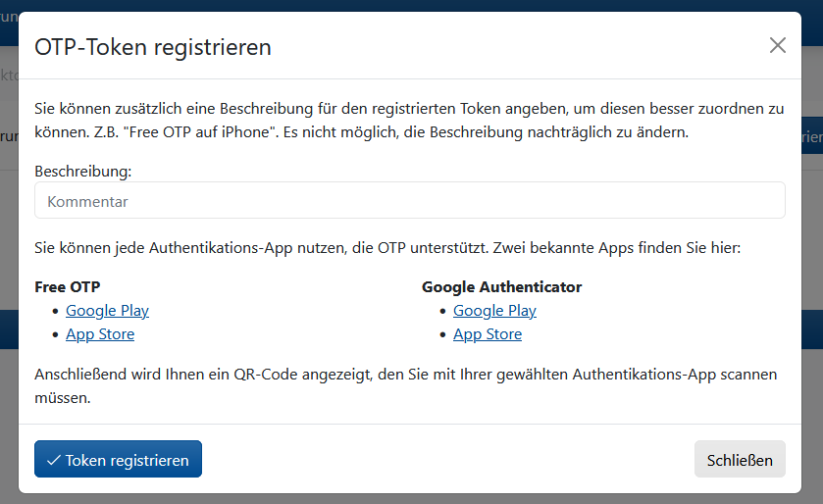Close the OTP-Token dialog with the X icon
Screen dimensions: 823x504
777,45
